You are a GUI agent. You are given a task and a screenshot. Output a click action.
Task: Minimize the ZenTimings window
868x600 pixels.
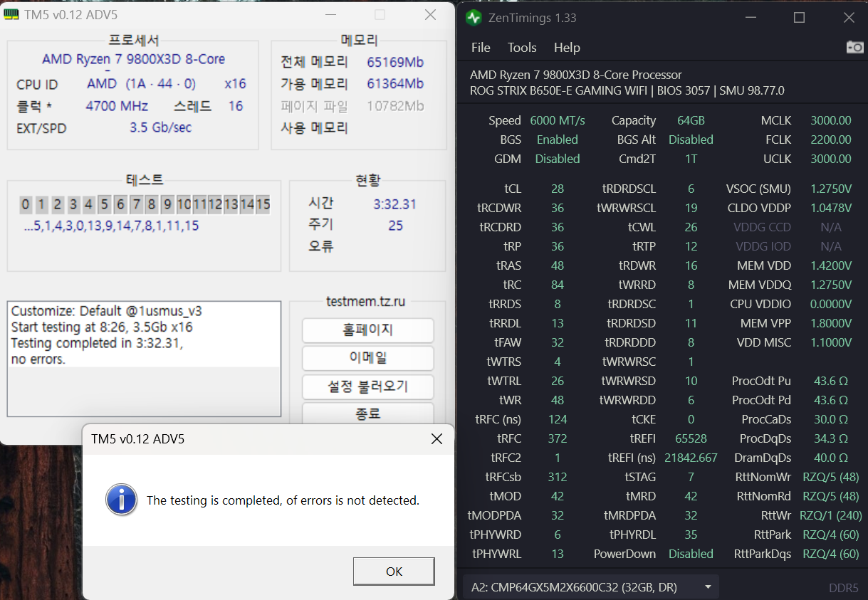(x=750, y=17)
